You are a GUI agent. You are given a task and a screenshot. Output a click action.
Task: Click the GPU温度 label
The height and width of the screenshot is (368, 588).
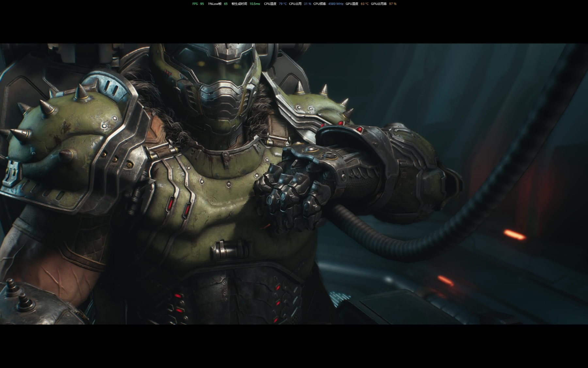[x=352, y=4]
